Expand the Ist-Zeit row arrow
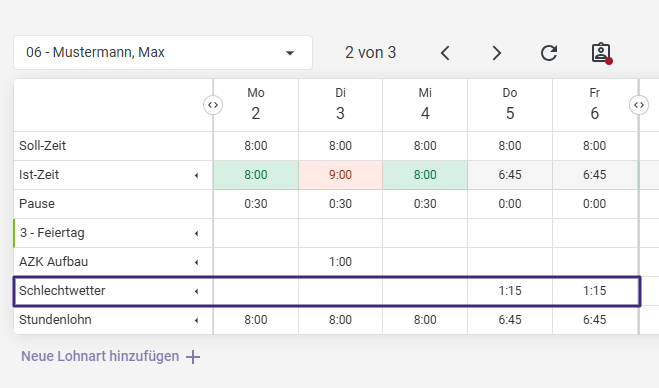This screenshot has height=388, width=659. pyautogui.click(x=196, y=175)
